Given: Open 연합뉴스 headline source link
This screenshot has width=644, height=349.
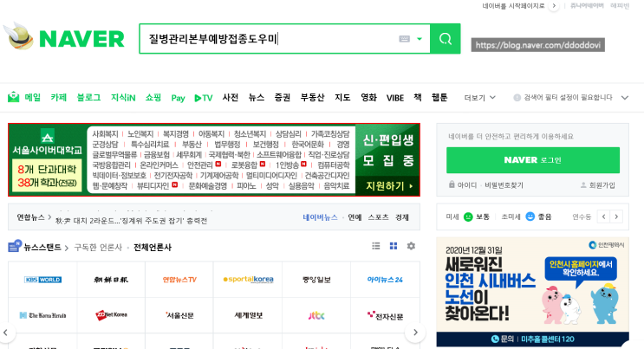Looking at the screenshot, I should click(x=34, y=217).
